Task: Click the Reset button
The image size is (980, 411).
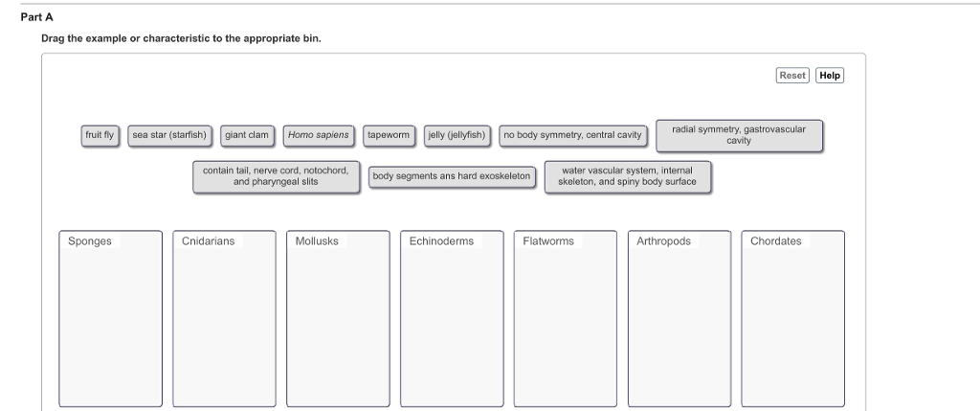Action: coord(792,76)
